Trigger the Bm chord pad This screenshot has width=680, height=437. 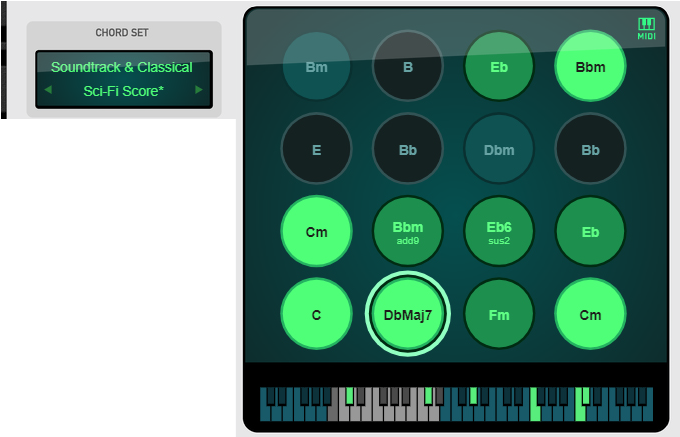click(x=316, y=67)
